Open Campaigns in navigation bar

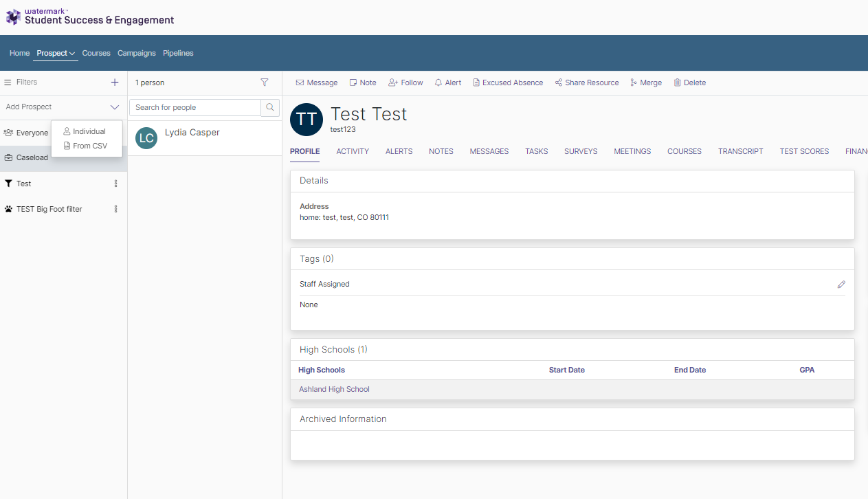click(137, 53)
